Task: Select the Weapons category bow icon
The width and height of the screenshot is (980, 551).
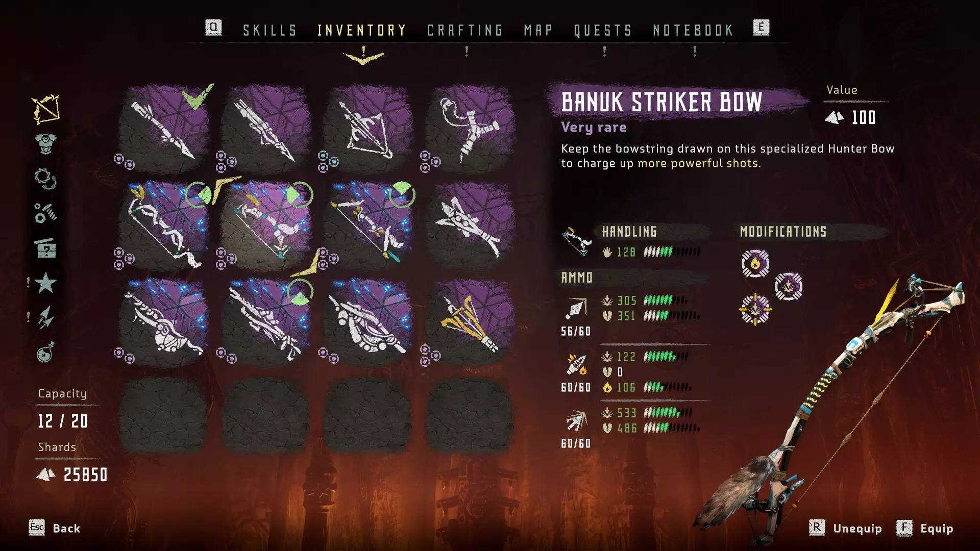Action: click(46, 109)
